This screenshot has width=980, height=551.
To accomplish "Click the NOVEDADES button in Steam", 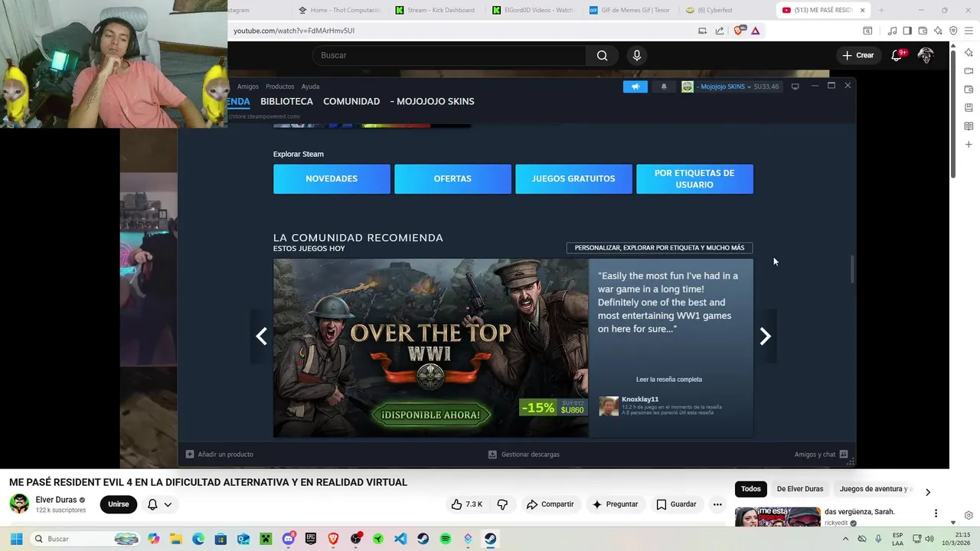I will click(332, 179).
